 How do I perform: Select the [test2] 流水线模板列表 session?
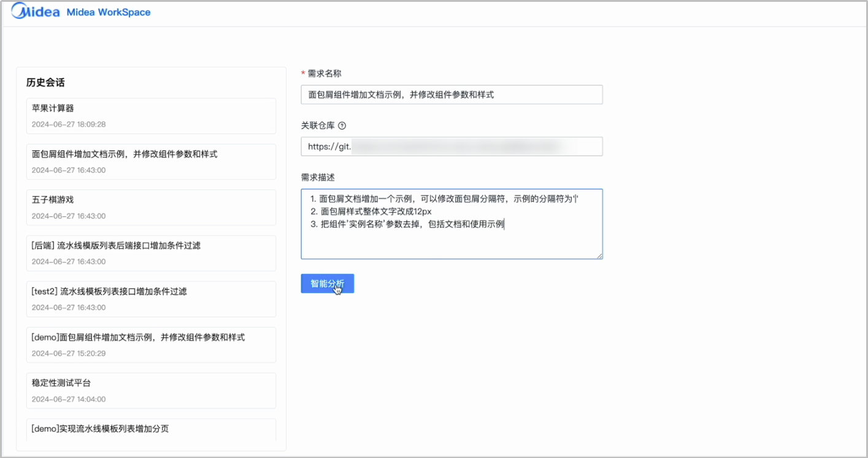point(151,299)
